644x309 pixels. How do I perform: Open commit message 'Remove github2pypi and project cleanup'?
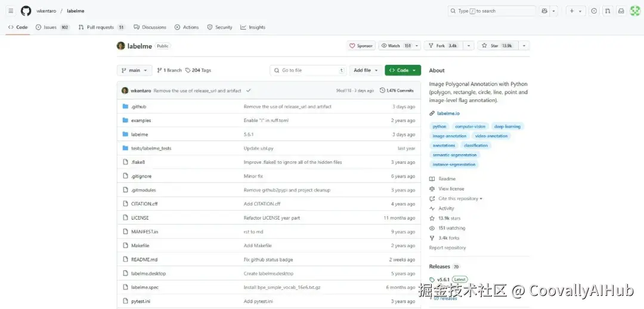click(287, 190)
